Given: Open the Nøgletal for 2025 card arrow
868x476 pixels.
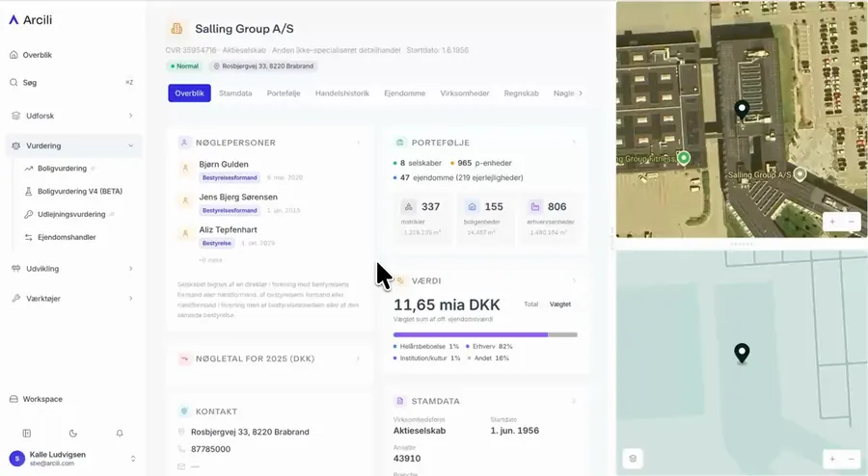Looking at the screenshot, I should coord(358,358).
